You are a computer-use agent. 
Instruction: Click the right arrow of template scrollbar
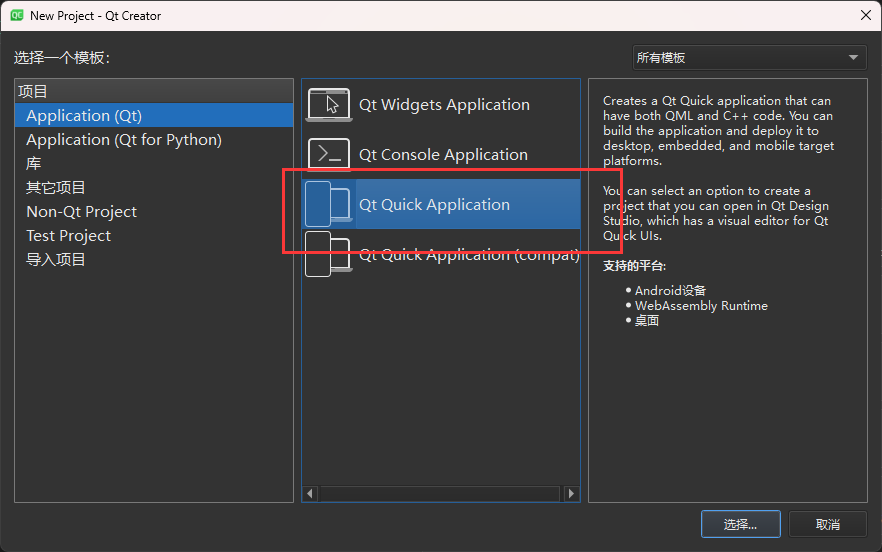point(571,493)
